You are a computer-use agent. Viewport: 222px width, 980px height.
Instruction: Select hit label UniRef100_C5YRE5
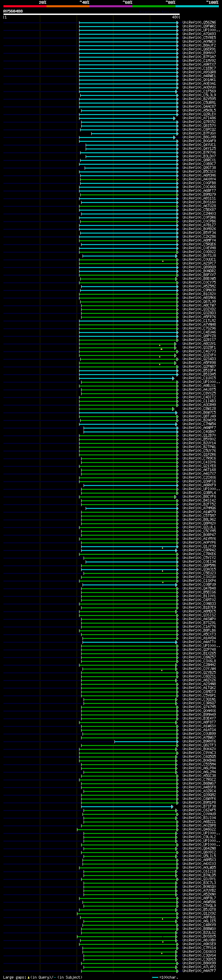(199, 38)
